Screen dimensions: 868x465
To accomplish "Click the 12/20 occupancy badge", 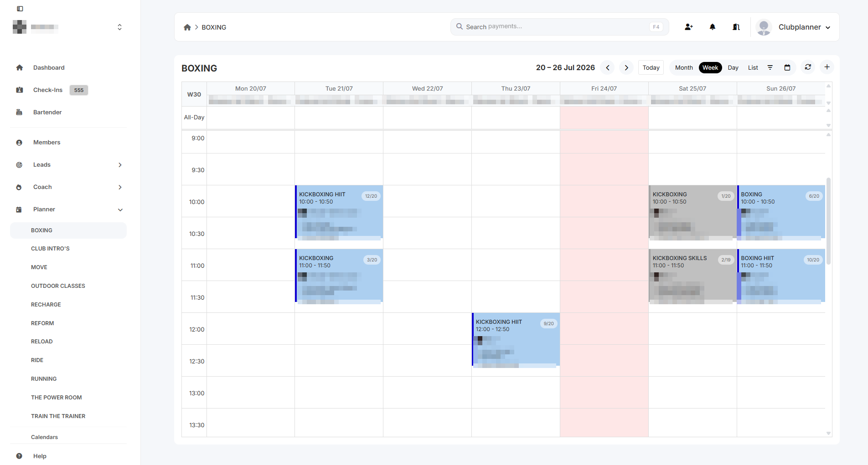I will pos(371,196).
